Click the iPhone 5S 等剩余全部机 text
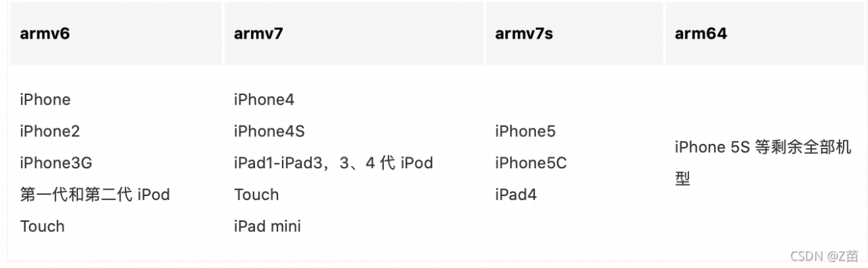Viewport: 868px width, 268px height. (x=763, y=147)
